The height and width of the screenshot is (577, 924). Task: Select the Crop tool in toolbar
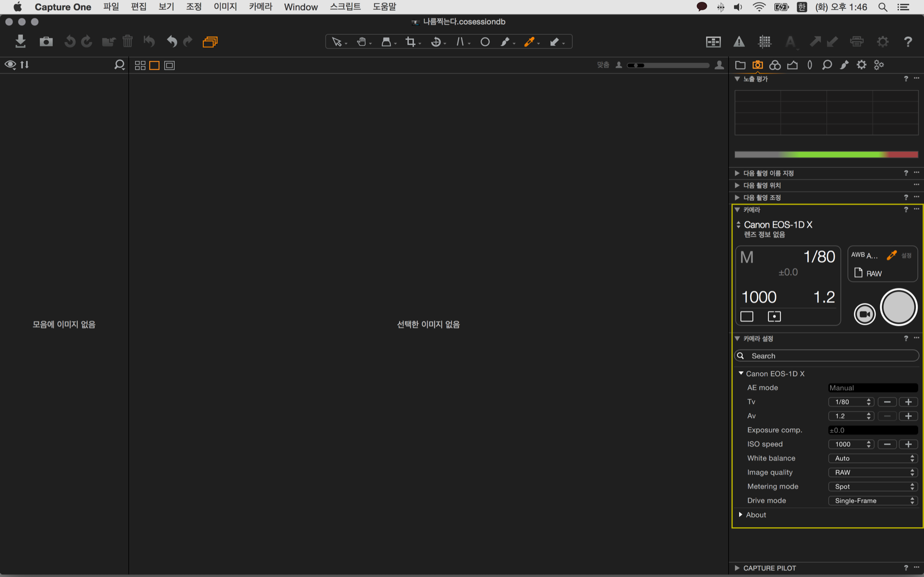pyautogui.click(x=410, y=42)
